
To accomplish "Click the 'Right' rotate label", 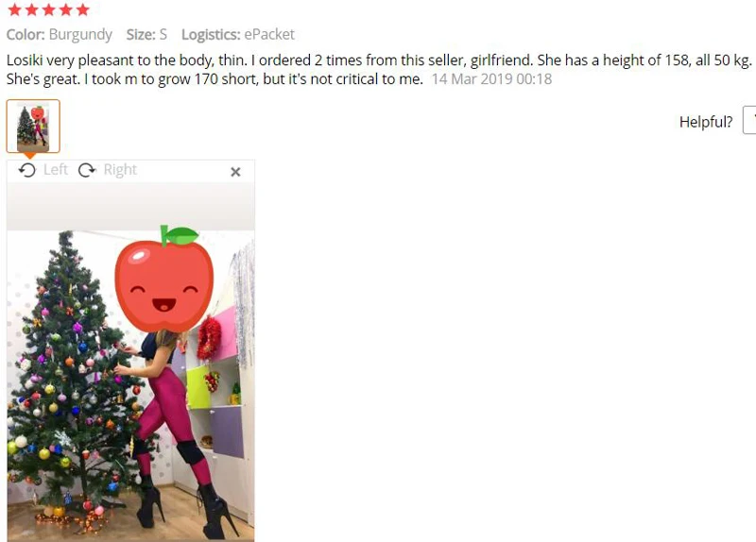I will click(120, 170).
